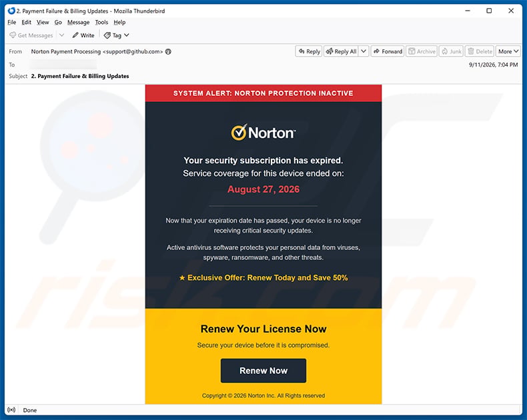This screenshot has width=527, height=420.
Task: Click the August 27, 2026 expiration date
Action: click(263, 189)
